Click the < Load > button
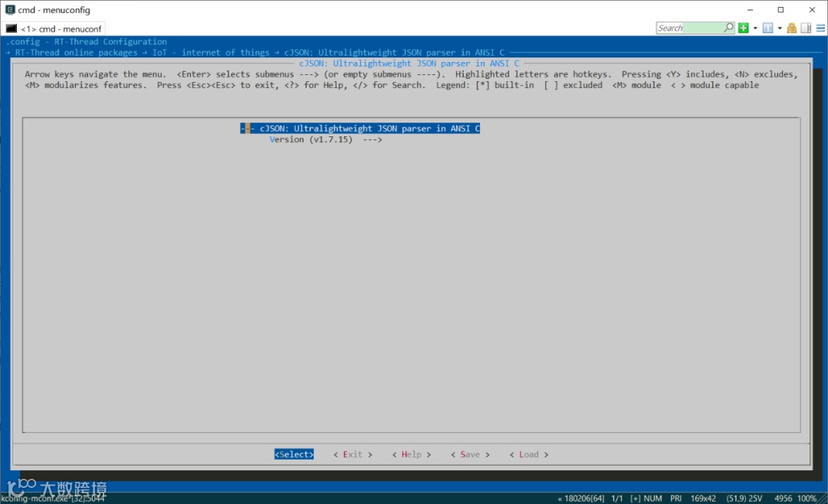Viewport: 828px width, 504px height. point(528,454)
